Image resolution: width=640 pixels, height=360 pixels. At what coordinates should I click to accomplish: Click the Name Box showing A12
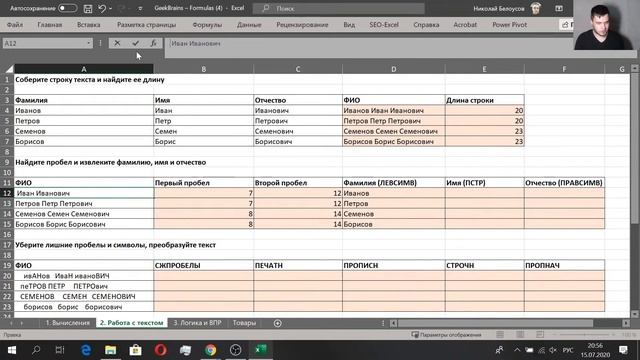point(44,43)
